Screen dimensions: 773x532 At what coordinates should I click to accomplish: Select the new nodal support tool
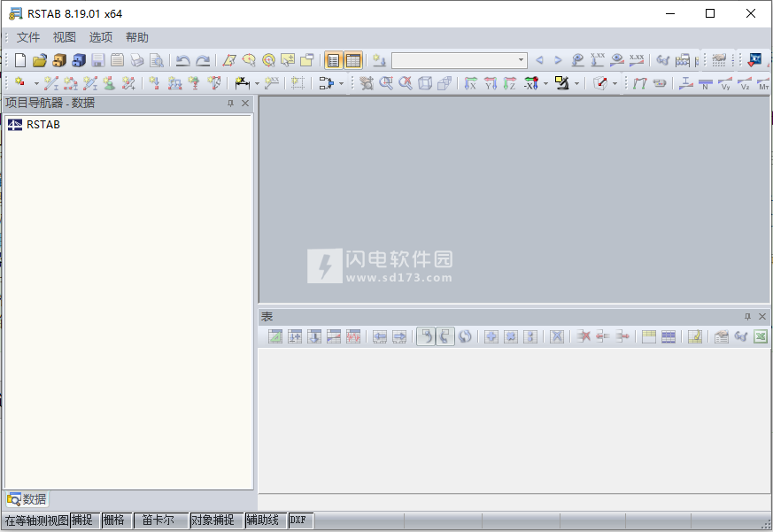coord(110,83)
